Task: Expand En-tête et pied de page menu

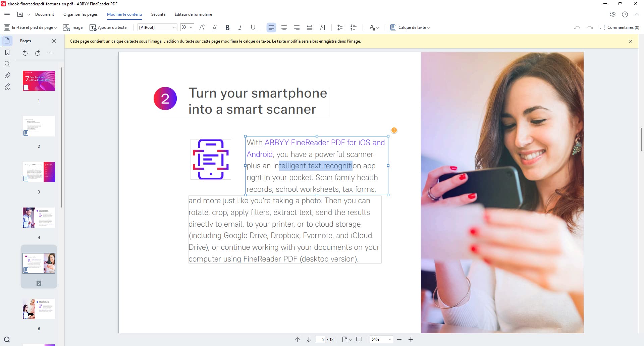Action: pyautogui.click(x=30, y=27)
